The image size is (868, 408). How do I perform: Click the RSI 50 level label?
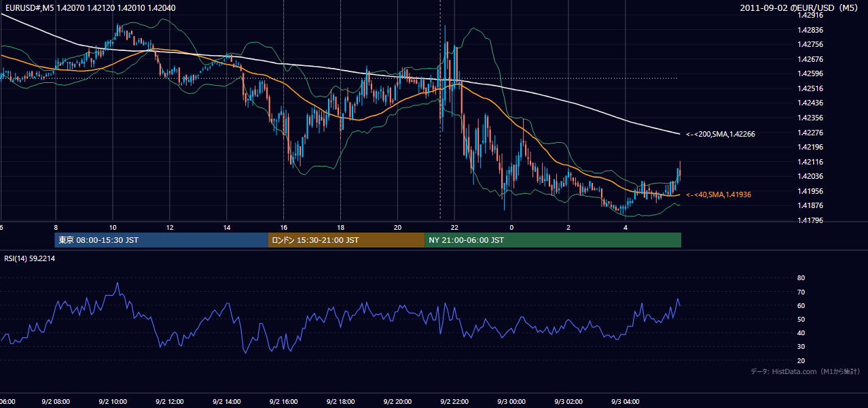pos(801,319)
